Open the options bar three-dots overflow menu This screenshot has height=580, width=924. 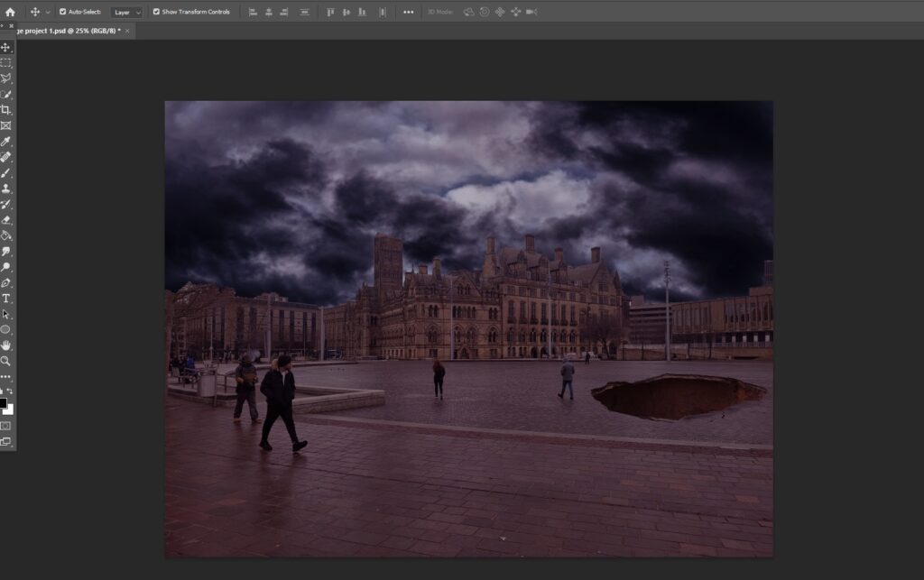coord(409,12)
